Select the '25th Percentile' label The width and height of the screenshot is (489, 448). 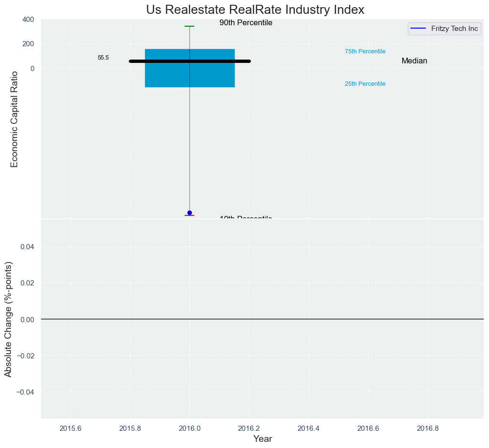click(365, 84)
